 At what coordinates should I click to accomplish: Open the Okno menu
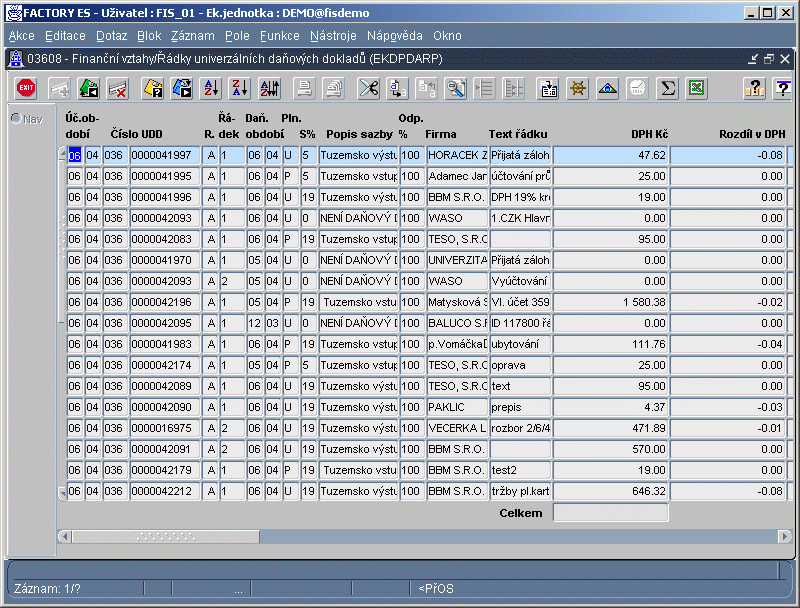447,36
